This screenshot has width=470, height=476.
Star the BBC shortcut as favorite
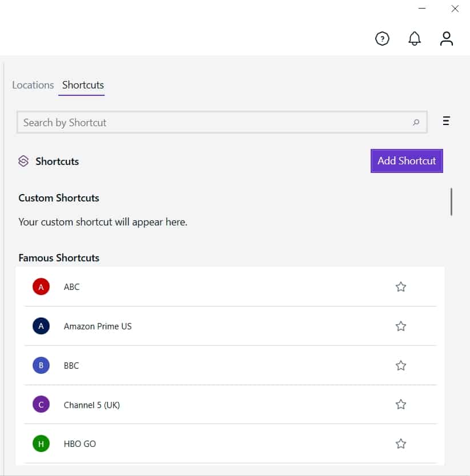[401, 365]
